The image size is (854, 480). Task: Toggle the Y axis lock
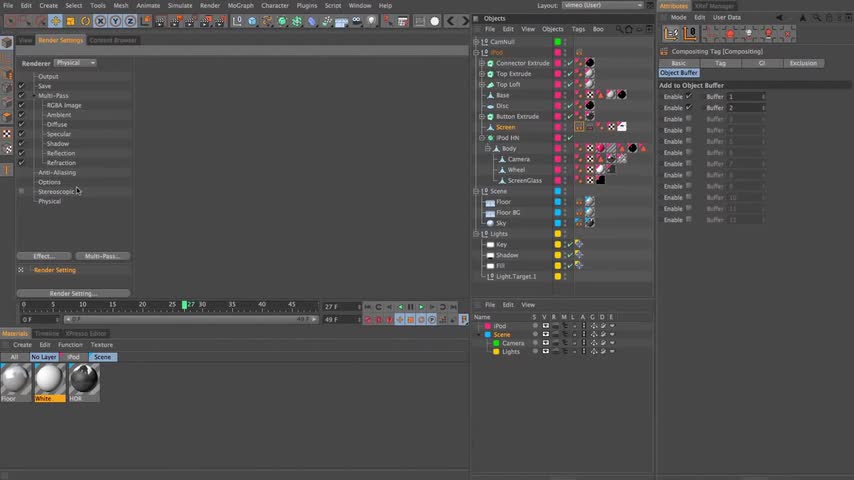(115, 21)
